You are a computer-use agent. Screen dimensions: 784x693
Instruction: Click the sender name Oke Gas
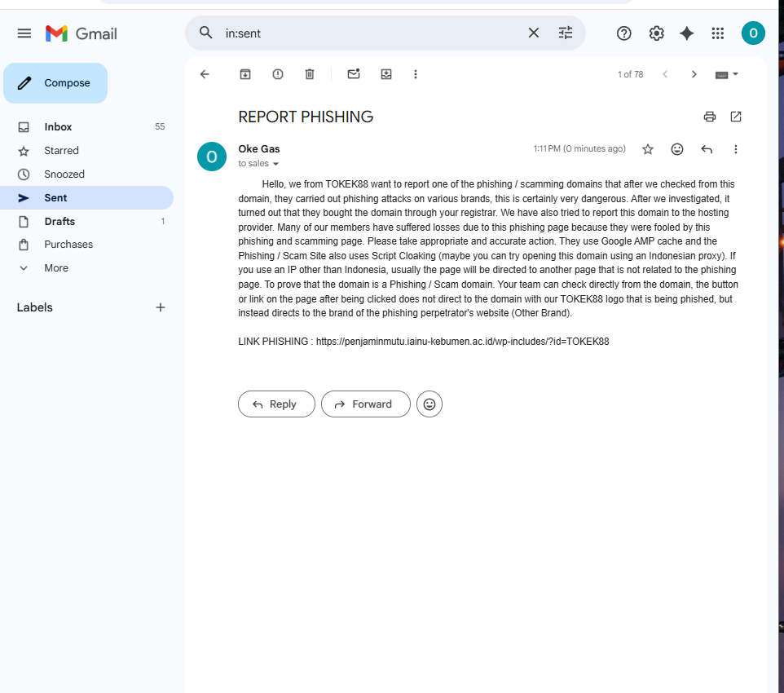tap(259, 148)
